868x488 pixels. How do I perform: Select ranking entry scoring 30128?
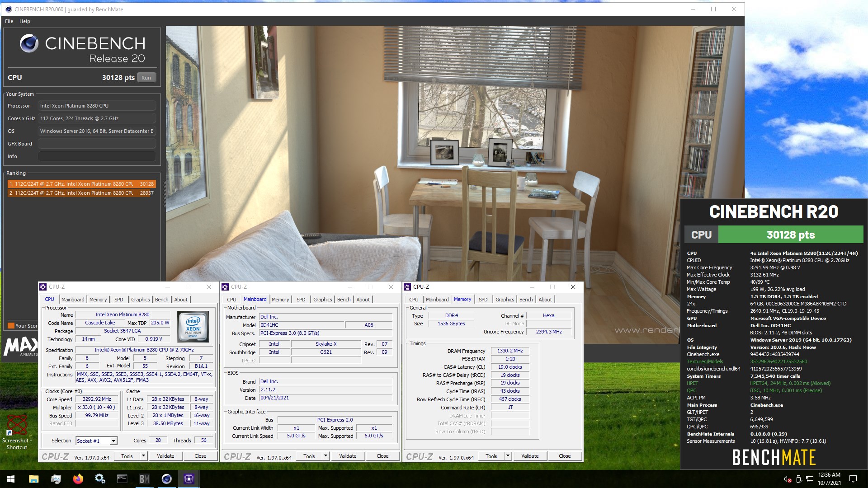pyautogui.click(x=82, y=184)
